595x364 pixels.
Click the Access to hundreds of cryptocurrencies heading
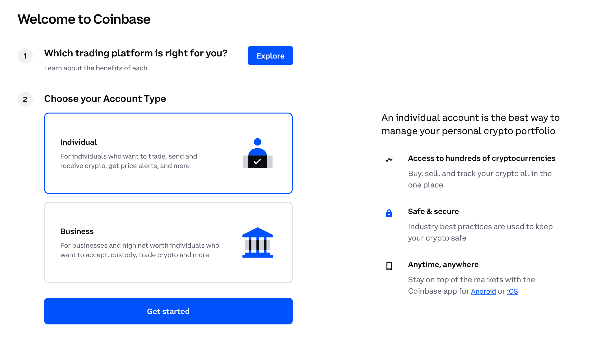[x=482, y=158]
